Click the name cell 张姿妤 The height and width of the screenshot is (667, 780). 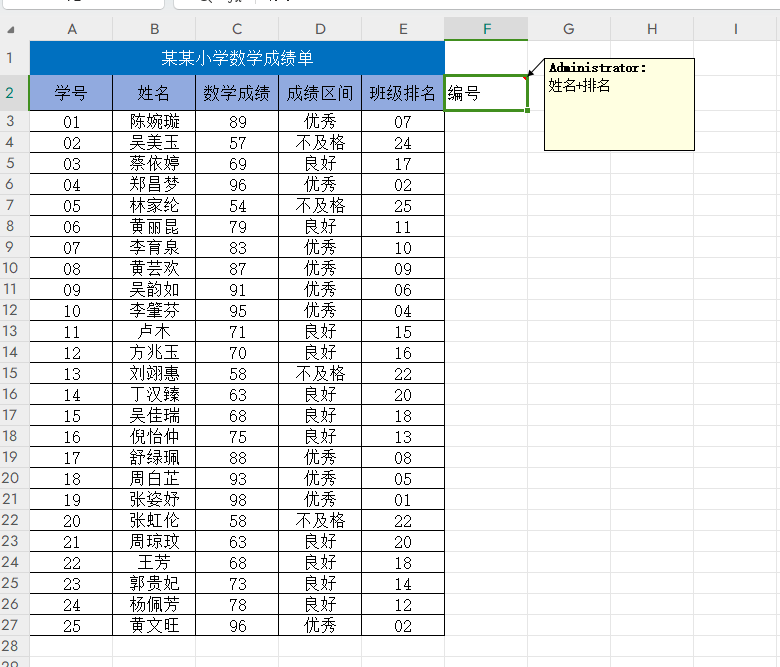[x=154, y=499]
